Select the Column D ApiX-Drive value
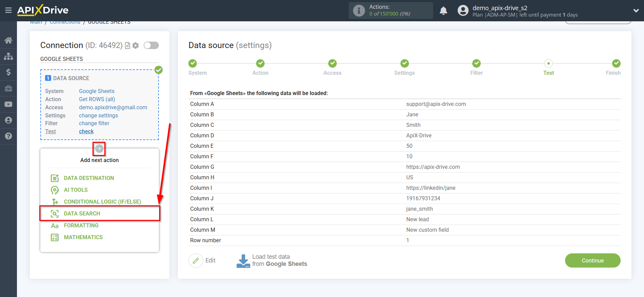644x297 pixels. tap(419, 136)
